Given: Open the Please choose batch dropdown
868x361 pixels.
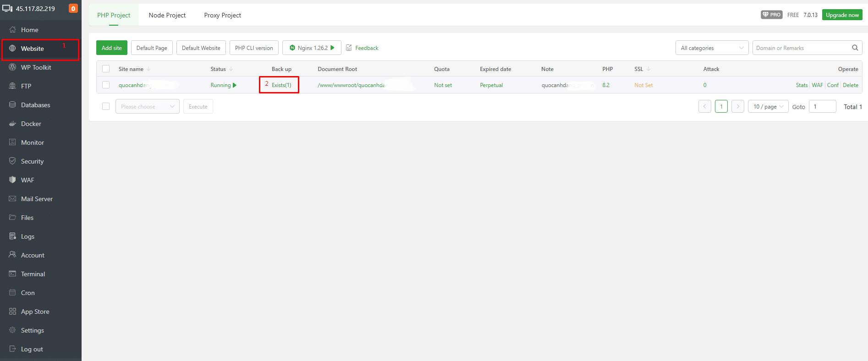Looking at the screenshot, I should [147, 107].
